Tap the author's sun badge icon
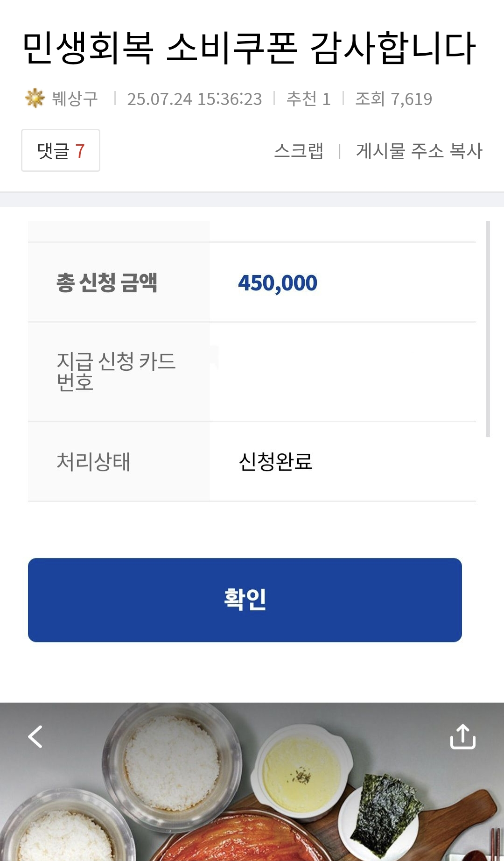The width and height of the screenshot is (504, 861). pos(35,99)
